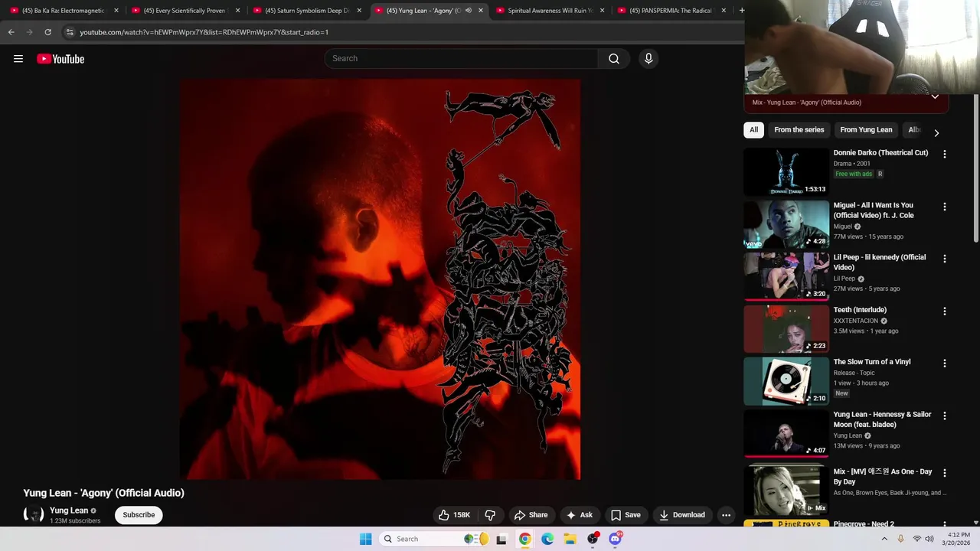Open the Windows Start menu
The image size is (980, 551).
366,539
